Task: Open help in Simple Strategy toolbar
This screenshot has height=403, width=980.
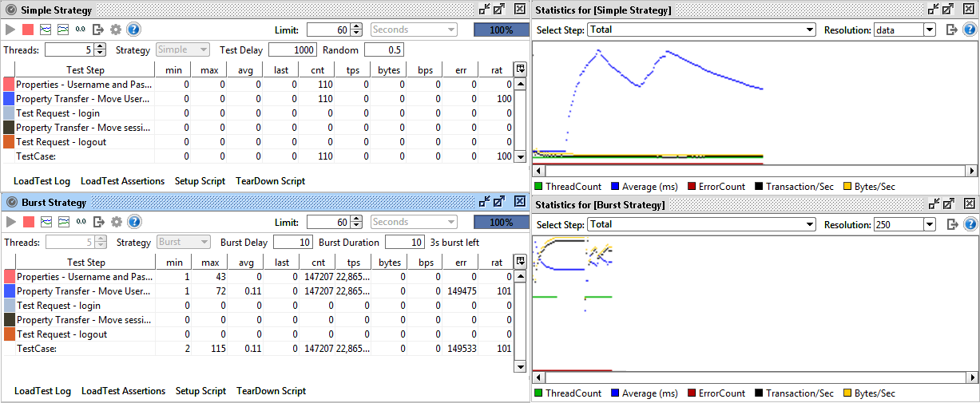Action: [x=133, y=30]
